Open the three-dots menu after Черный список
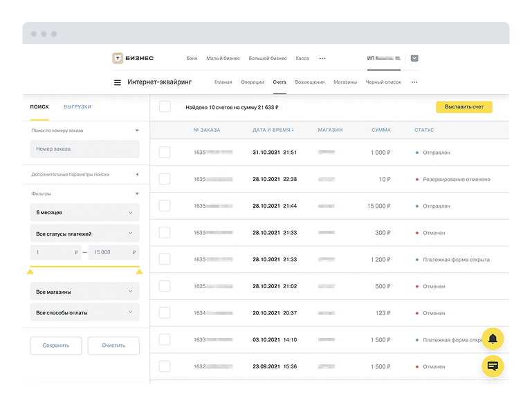The height and width of the screenshot is (407, 532). tap(414, 82)
